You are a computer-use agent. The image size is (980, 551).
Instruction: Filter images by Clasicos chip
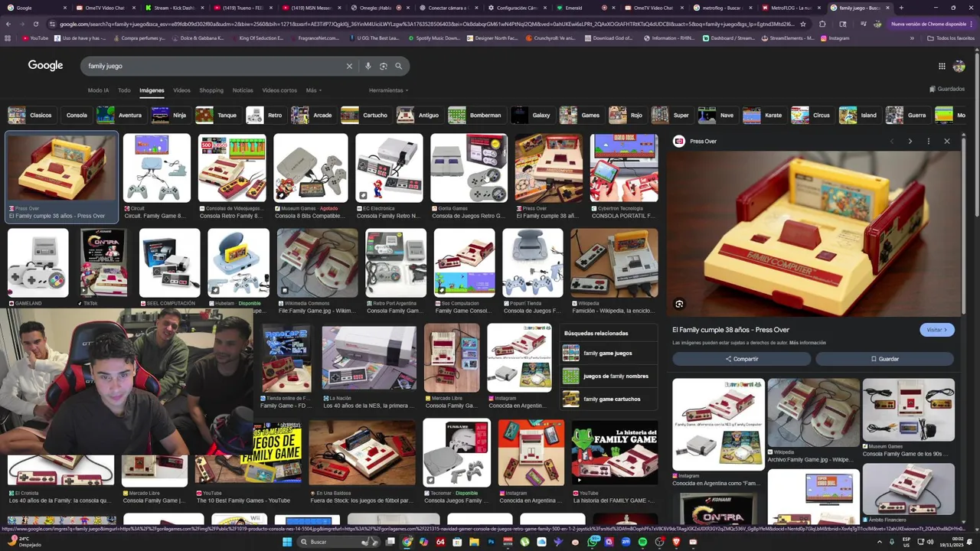point(31,116)
